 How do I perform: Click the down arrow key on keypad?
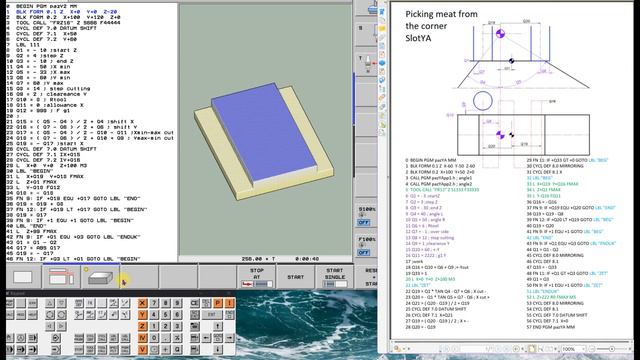(x=218, y=349)
